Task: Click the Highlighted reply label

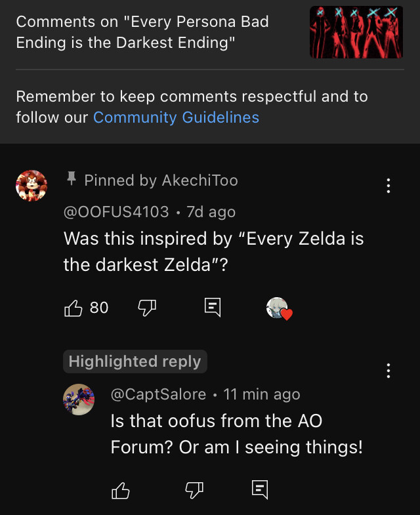Action: tap(135, 361)
